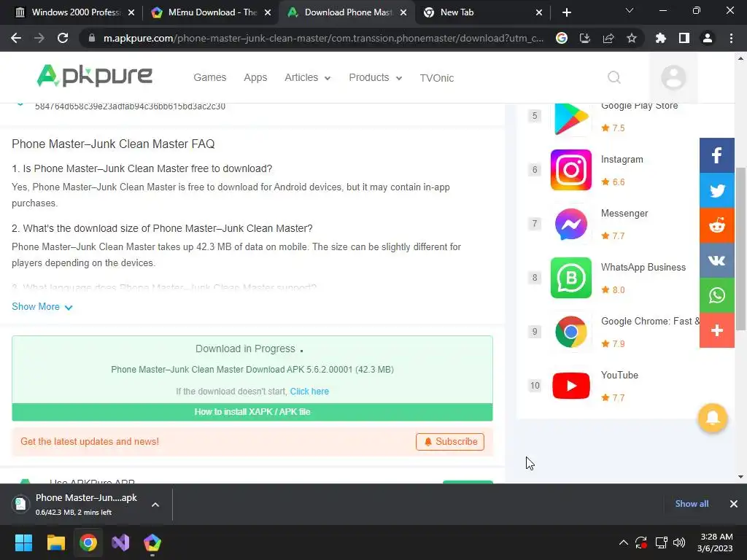Click the address bar URL field
This screenshot has width=747, height=560.
(323, 38)
